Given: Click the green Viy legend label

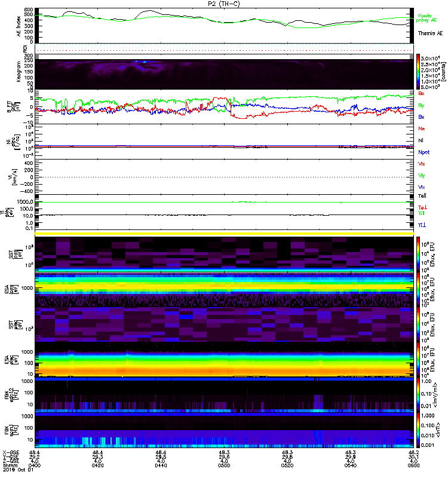Looking at the screenshot, I should click(421, 176).
